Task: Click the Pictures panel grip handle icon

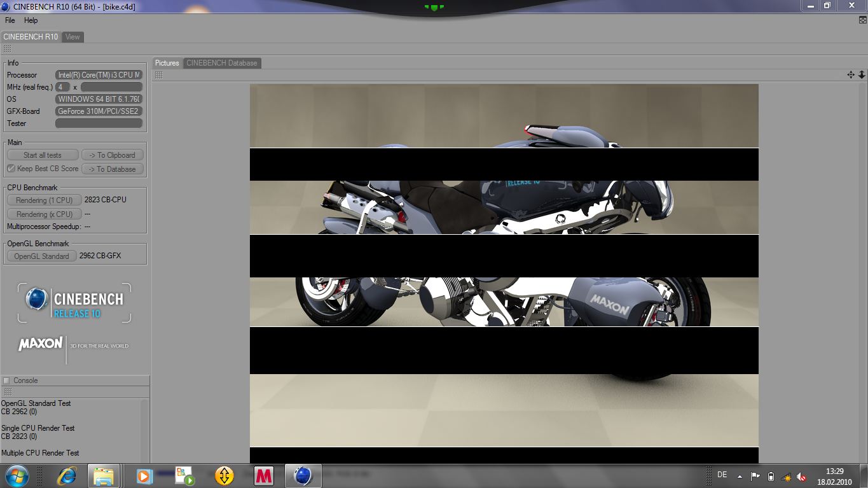Action: (x=159, y=75)
